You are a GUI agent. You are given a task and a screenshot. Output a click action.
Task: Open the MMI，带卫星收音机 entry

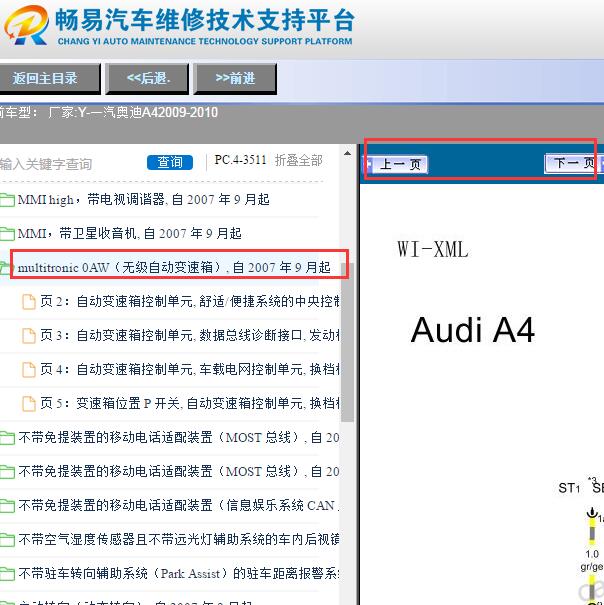(x=129, y=233)
